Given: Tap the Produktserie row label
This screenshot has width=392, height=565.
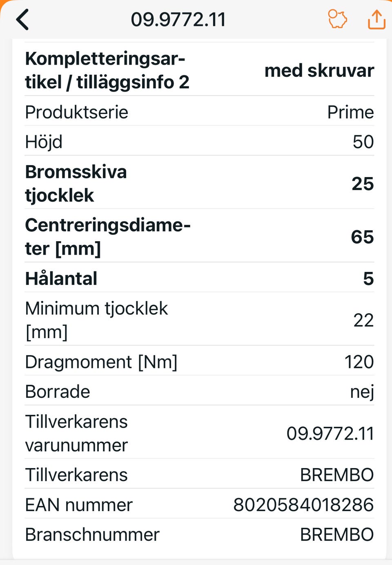Looking at the screenshot, I should pos(77,112).
